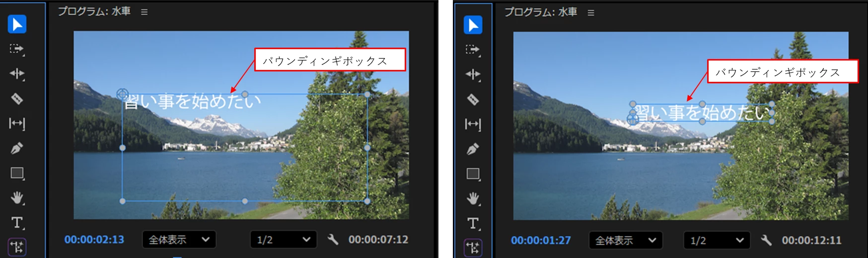Select the Selection tool in right monitor toolbar
The image size is (868, 258).
pyautogui.click(x=473, y=25)
